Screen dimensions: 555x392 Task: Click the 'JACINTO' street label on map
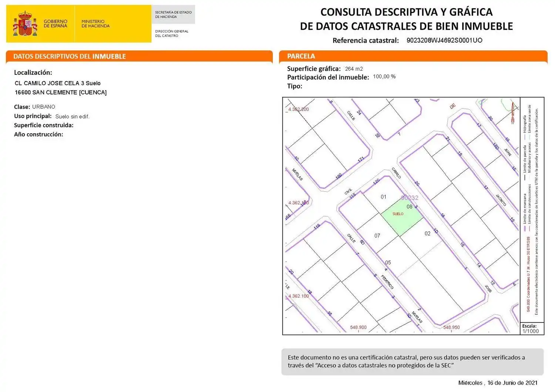[x=501, y=200]
